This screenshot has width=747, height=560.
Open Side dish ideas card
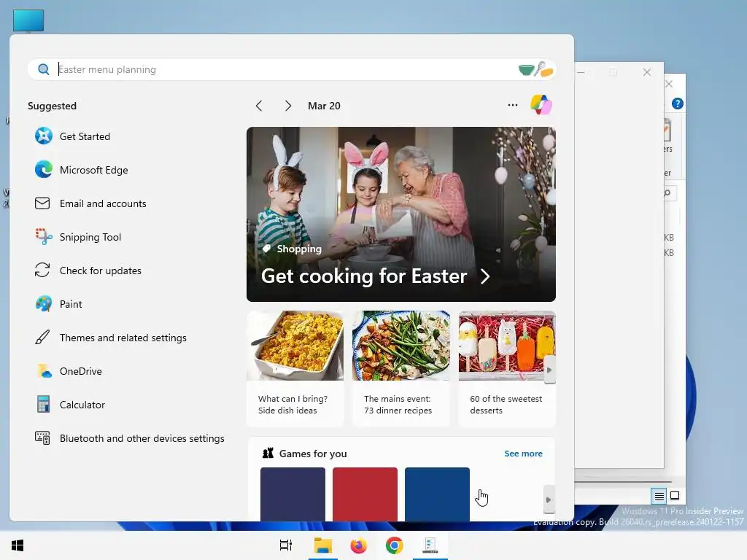tap(295, 368)
